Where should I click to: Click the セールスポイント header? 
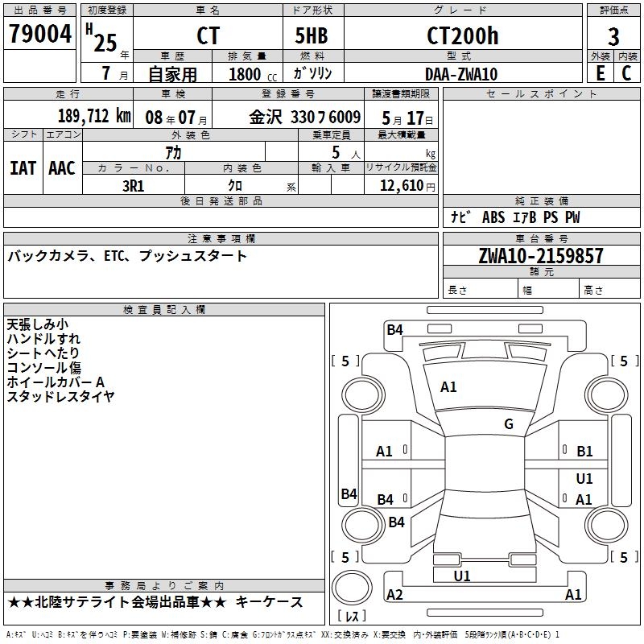pyautogui.click(x=541, y=94)
